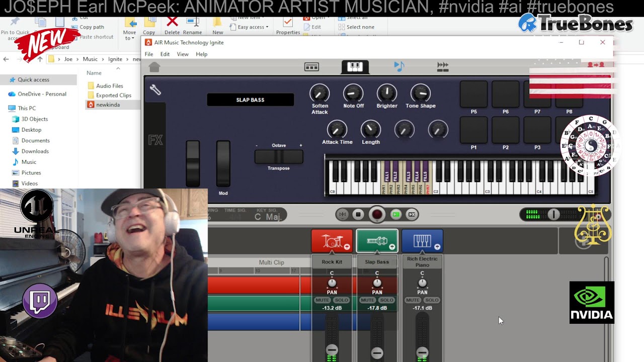Click the Transpose octave switch
644x362 pixels.
click(x=279, y=157)
